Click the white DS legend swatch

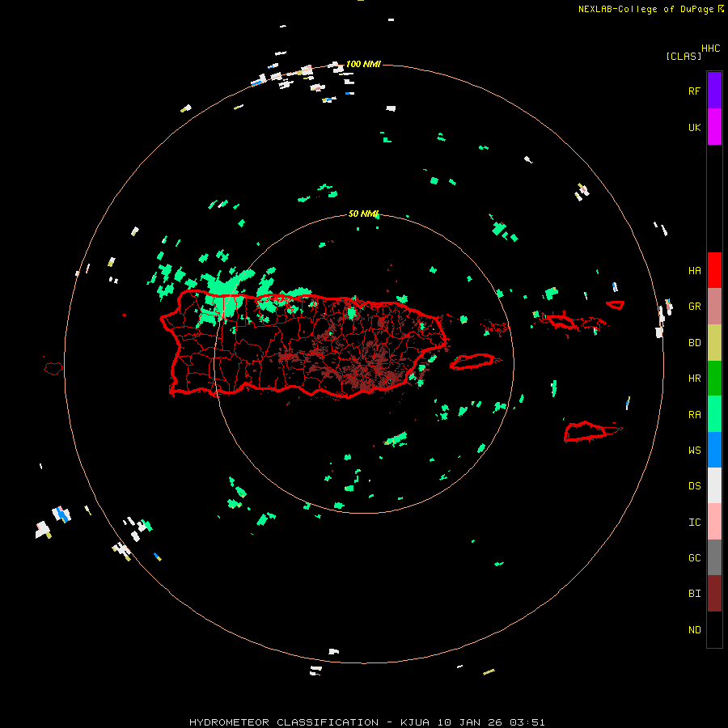tap(714, 485)
